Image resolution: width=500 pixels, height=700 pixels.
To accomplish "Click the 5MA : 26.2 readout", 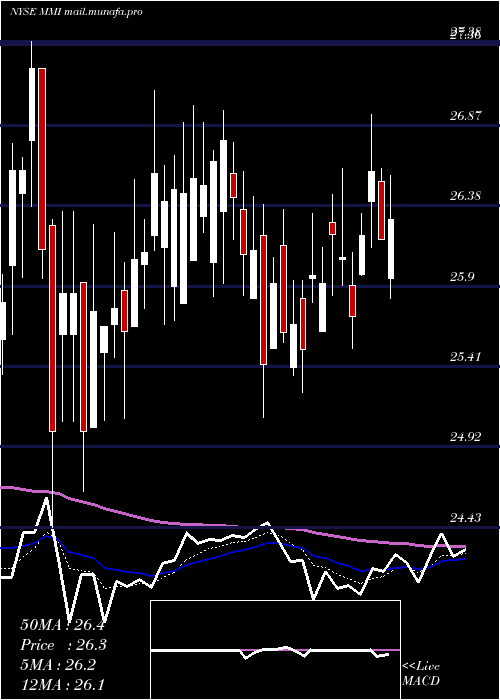I will pos(58,665).
